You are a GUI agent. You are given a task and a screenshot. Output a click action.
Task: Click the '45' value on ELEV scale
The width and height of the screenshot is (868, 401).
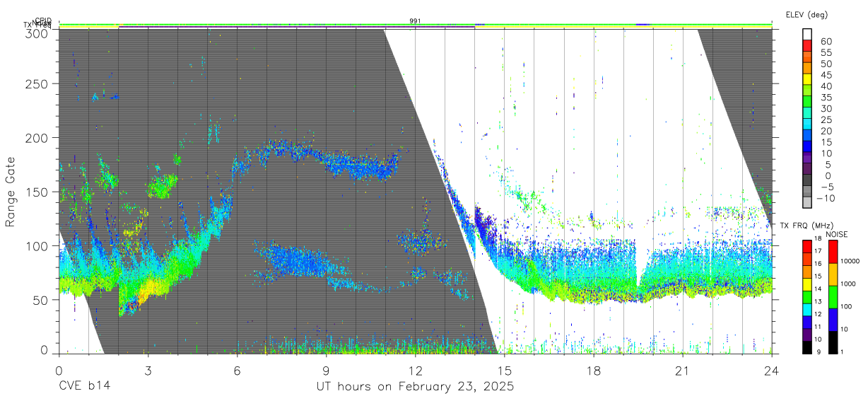pos(826,74)
